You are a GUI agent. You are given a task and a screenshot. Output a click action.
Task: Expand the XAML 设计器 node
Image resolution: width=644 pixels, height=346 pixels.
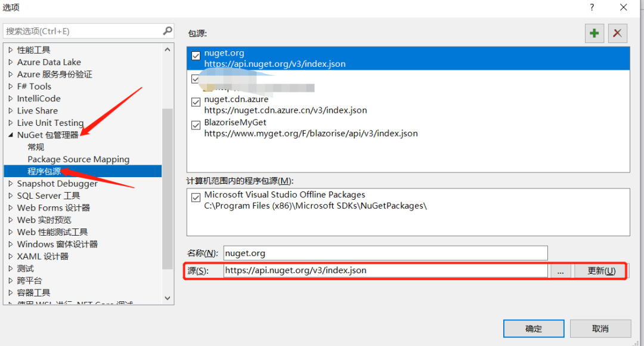(x=11, y=257)
